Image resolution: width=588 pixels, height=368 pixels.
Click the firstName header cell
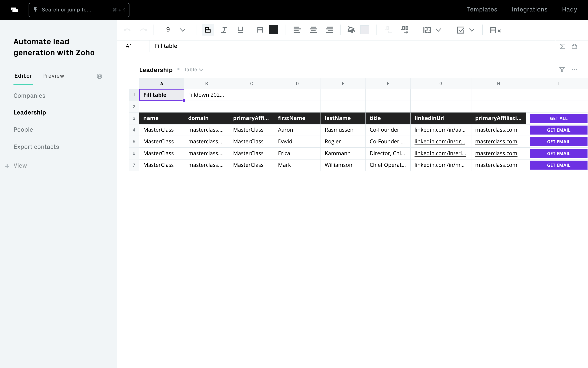297,118
